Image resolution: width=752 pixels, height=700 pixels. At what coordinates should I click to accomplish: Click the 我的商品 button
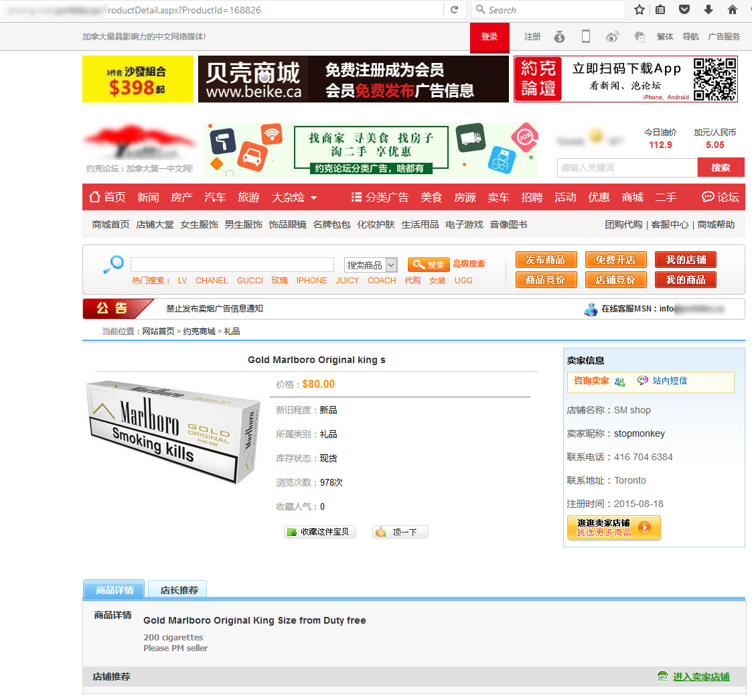[x=686, y=280]
